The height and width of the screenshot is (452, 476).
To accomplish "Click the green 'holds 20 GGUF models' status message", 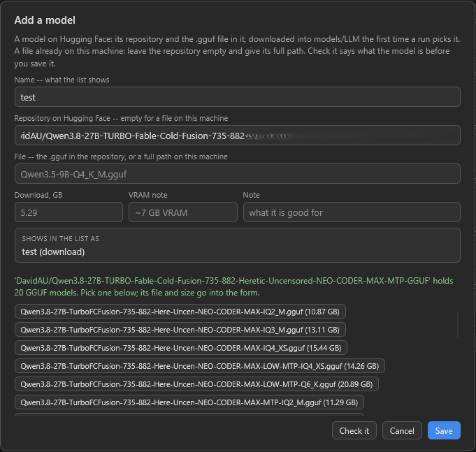I will 233,286.
